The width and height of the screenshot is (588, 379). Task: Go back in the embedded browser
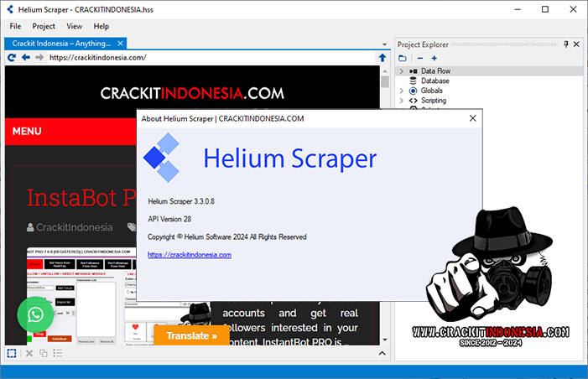(26, 58)
